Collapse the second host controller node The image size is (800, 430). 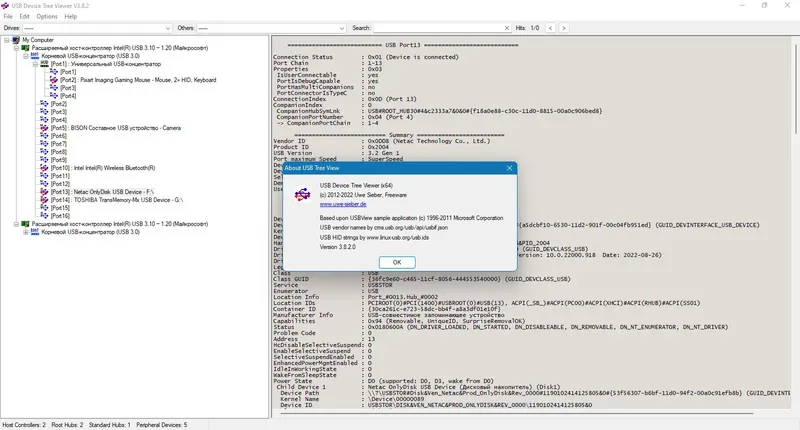coord(16,224)
